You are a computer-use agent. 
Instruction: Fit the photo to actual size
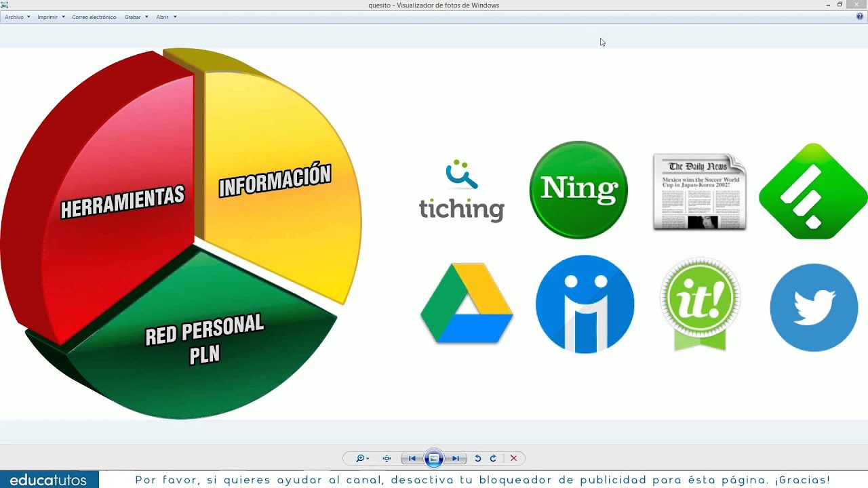coord(387,459)
